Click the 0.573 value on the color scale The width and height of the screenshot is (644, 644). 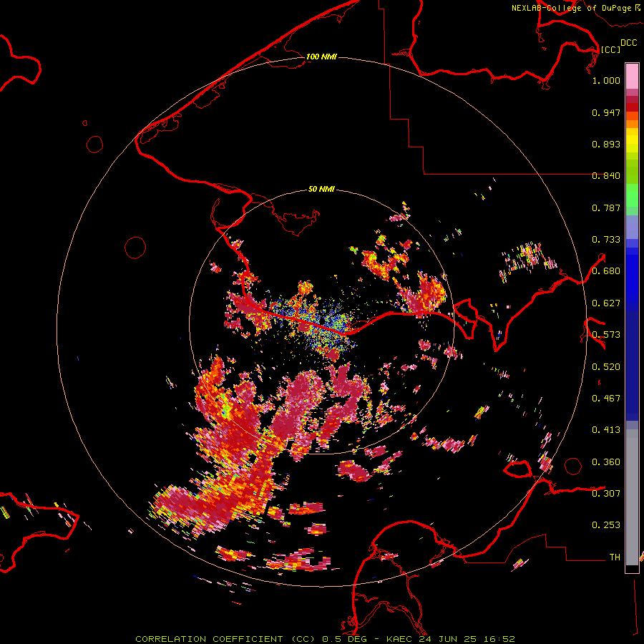606,335
